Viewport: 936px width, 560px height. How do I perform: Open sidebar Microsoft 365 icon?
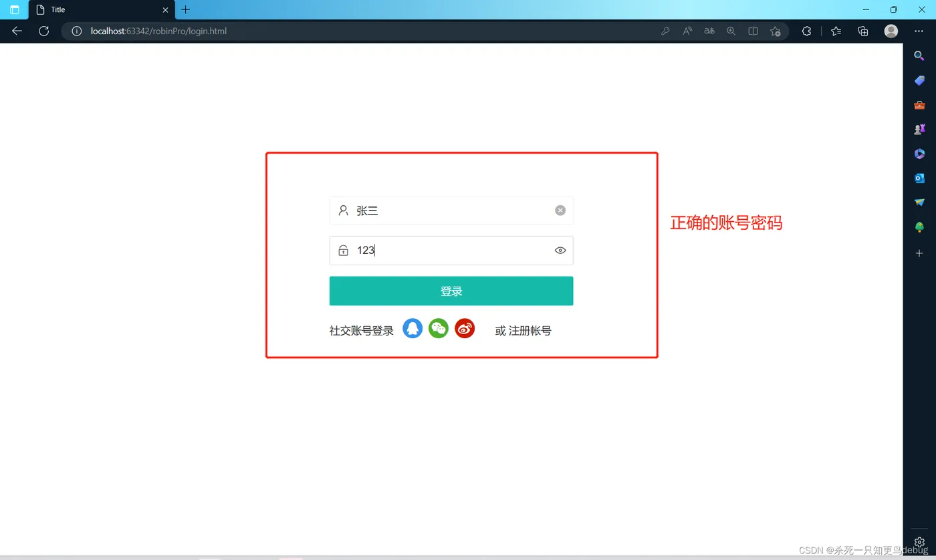point(919,154)
